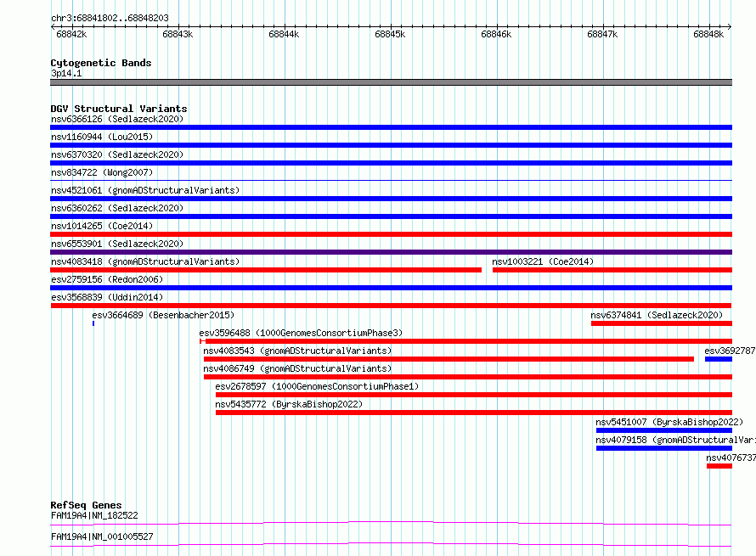Open the nsv6370320 (Sedlazeck2020) variant label
The width and height of the screenshot is (756, 556).
point(117,154)
